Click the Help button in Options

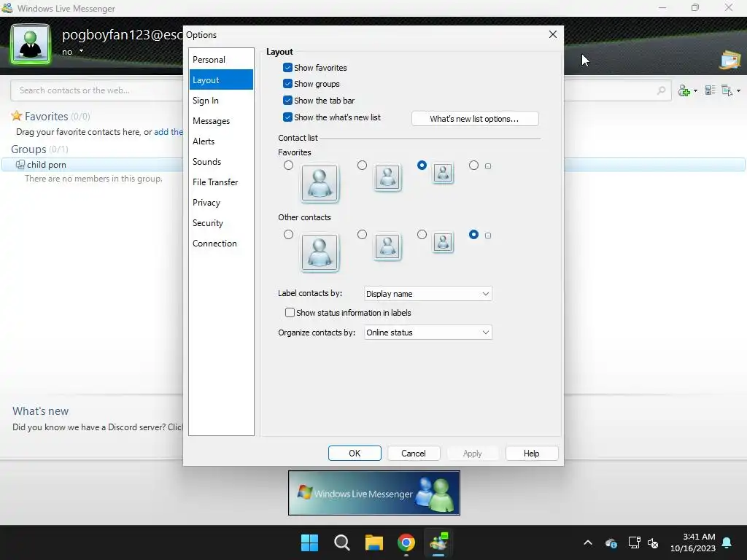pos(532,454)
